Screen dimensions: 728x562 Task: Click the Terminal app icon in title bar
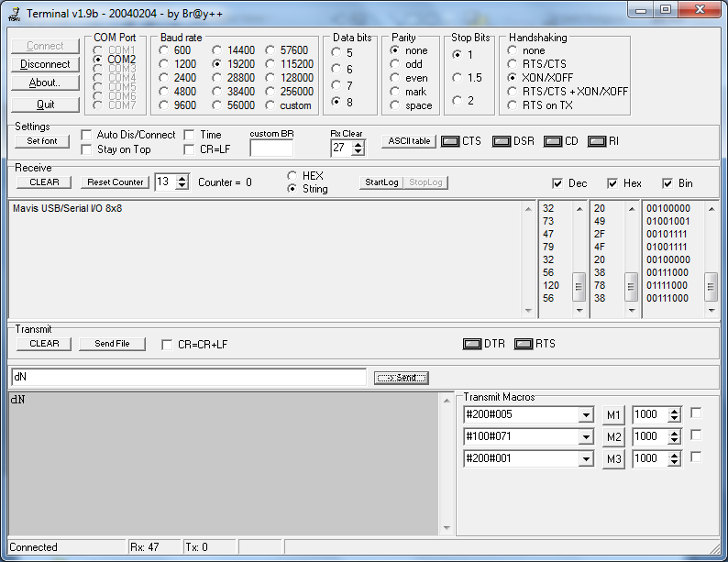(x=15, y=14)
